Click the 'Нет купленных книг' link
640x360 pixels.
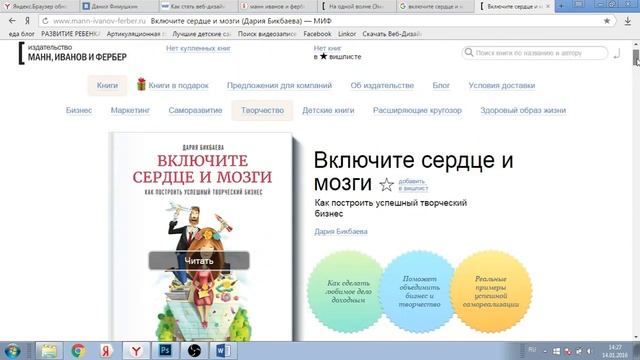[198, 48]
